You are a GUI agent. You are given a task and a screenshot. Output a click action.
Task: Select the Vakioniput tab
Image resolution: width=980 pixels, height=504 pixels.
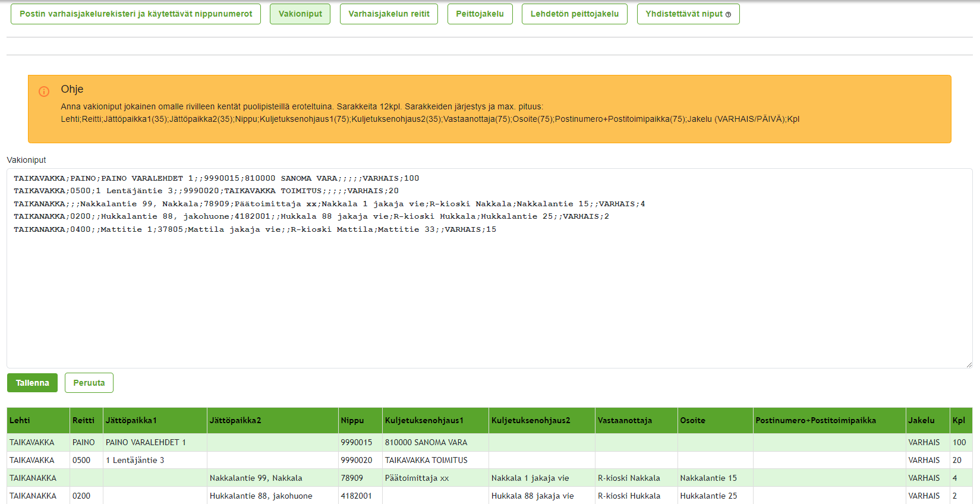(x=300, y=14)
